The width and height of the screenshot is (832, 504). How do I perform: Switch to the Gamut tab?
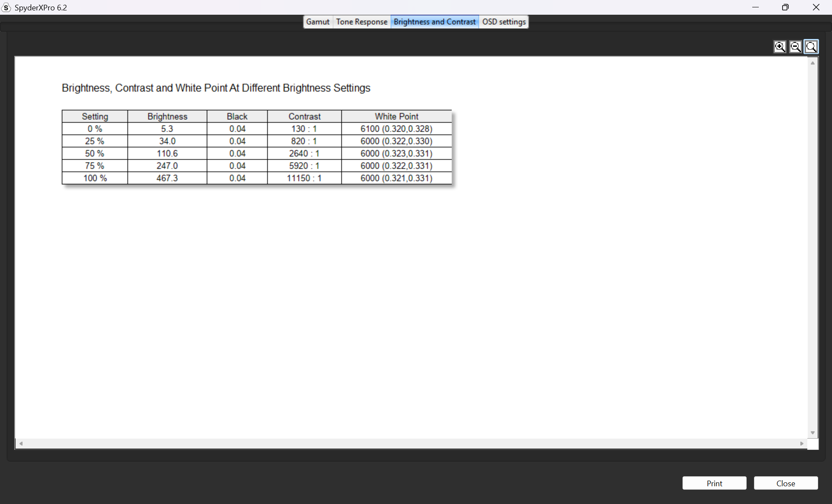[318, 22]
